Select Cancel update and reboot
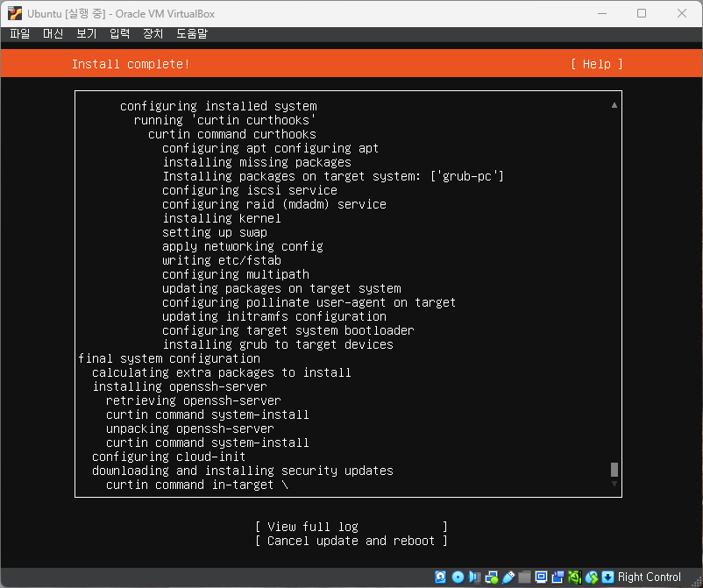This screenshot has height=588, width=703. click(351, 541)
